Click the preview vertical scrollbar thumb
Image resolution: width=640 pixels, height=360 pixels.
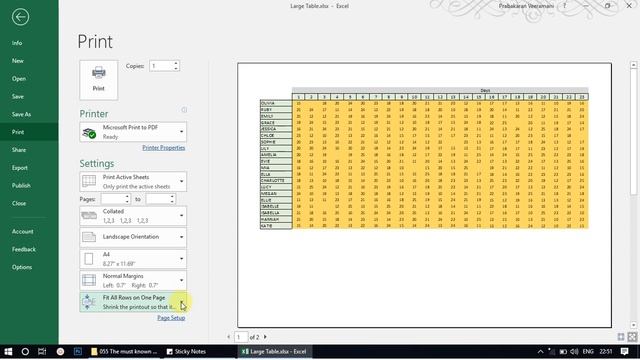point(633,131)
